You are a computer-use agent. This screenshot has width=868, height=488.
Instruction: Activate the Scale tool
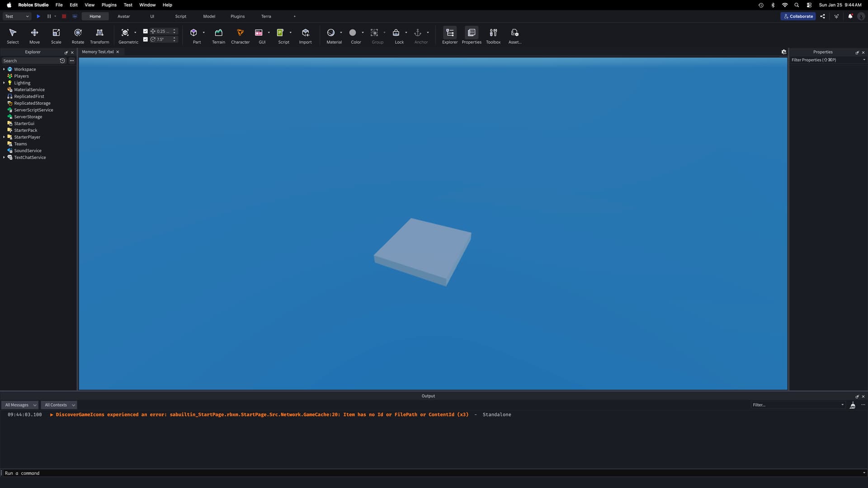pyautogui.click(x=56, y=36)
